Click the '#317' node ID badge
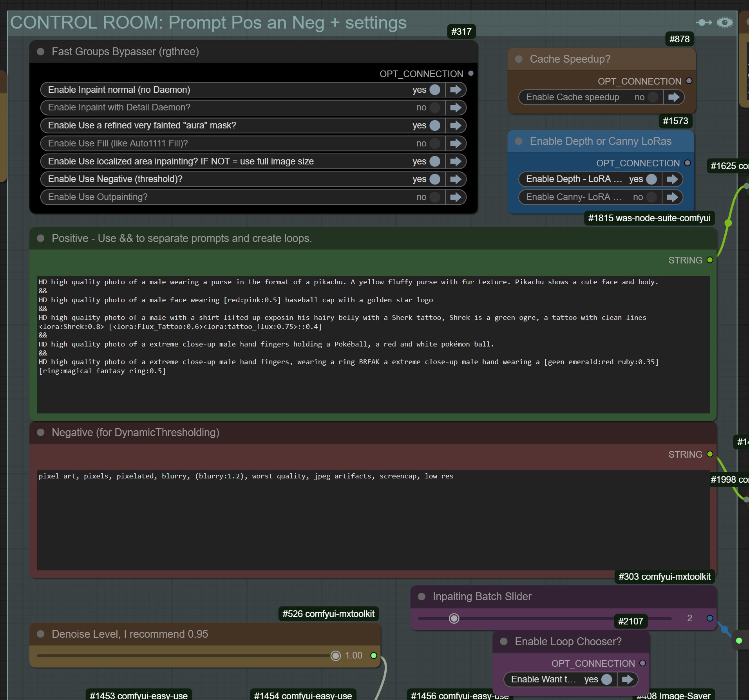749x700 pixels. pyautogui.click(x=461, y=32)
